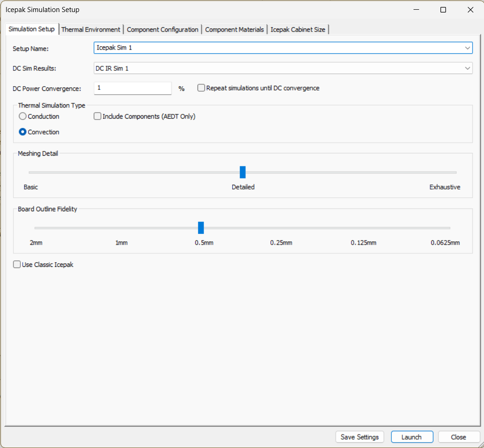Click the DC Power Convergence input field
Screen dimensions: 484x448
tap(133, 88)
